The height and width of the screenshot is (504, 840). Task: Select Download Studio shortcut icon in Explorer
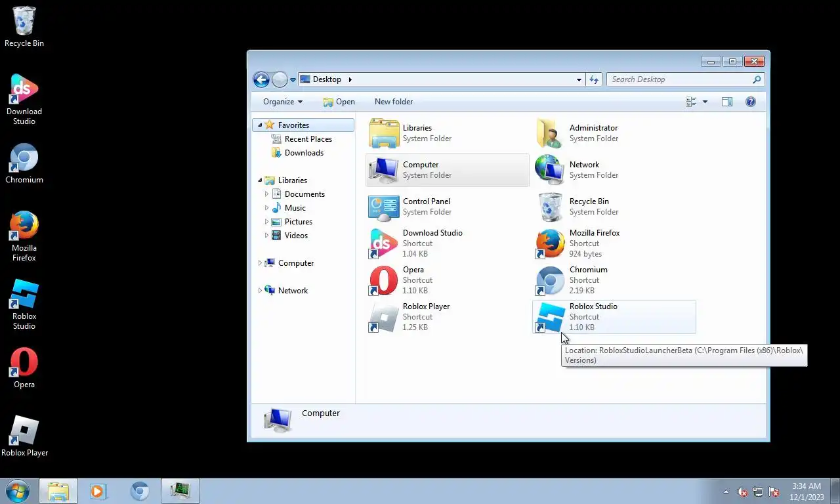pos(384,243)
